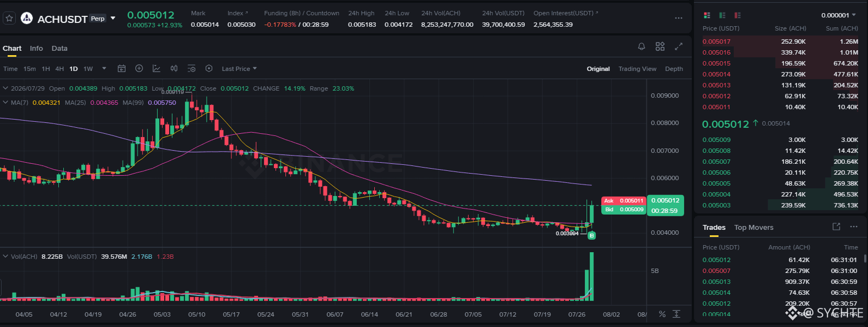Select the 1D interval
The image size is (868, 327).
74,69
